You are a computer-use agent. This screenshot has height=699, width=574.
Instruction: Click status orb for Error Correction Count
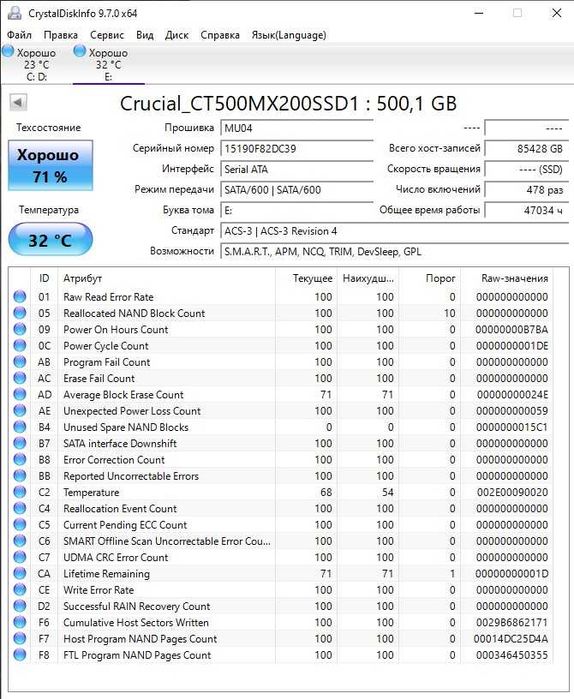tap(20, 459)
